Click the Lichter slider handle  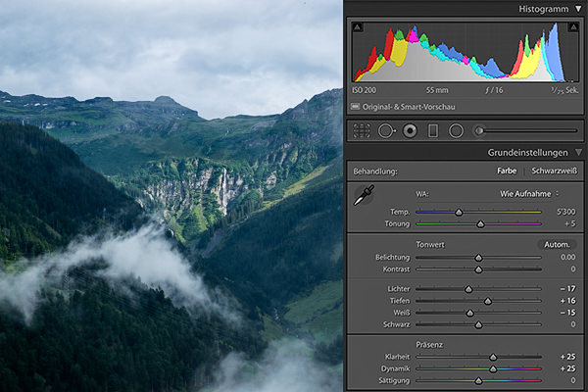pyautogui.click(x=468, y=290)
